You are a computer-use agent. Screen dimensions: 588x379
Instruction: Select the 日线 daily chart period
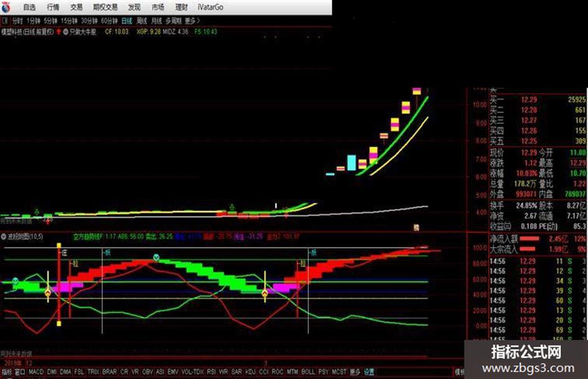[x=127, y=21]
